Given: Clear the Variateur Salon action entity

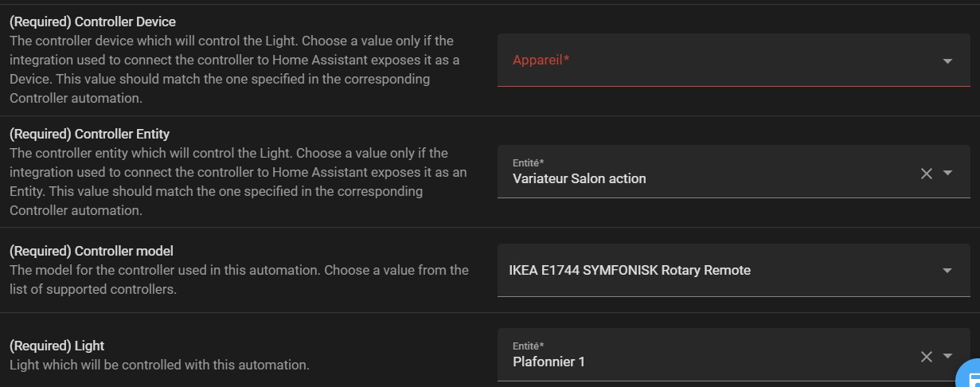Looking at the screenshot, I should tap(927, 174).
